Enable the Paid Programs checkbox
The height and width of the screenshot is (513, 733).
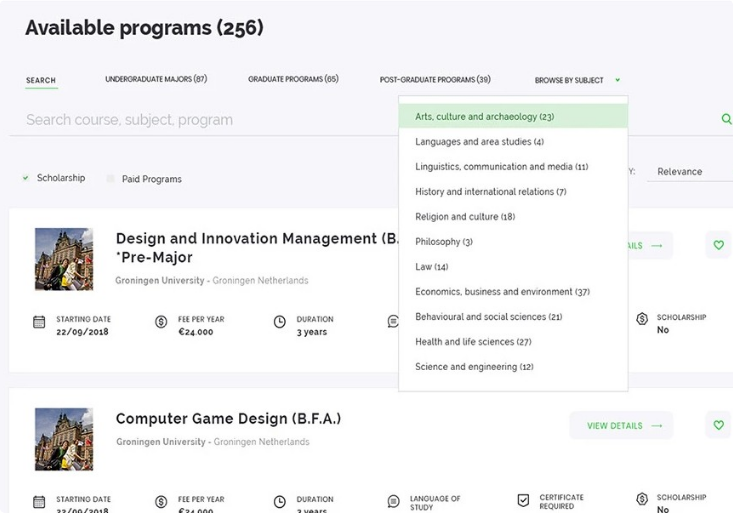pyautogui.click(x=111, y=179)
